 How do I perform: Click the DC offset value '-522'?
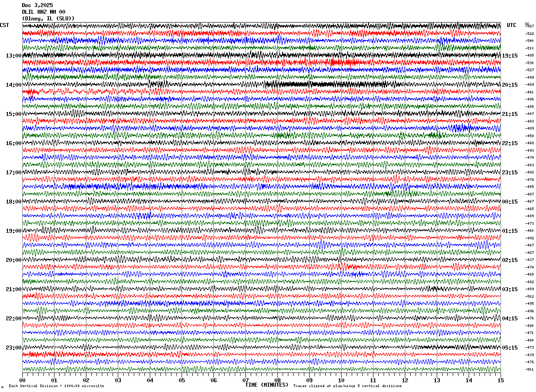pos(529,34)
